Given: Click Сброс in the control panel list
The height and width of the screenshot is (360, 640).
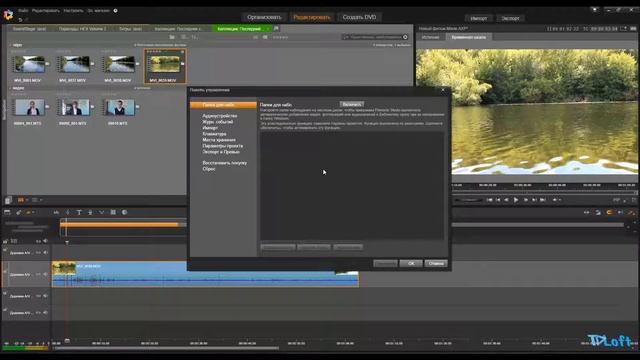Looking at the screenshot, I should [209, 169].
